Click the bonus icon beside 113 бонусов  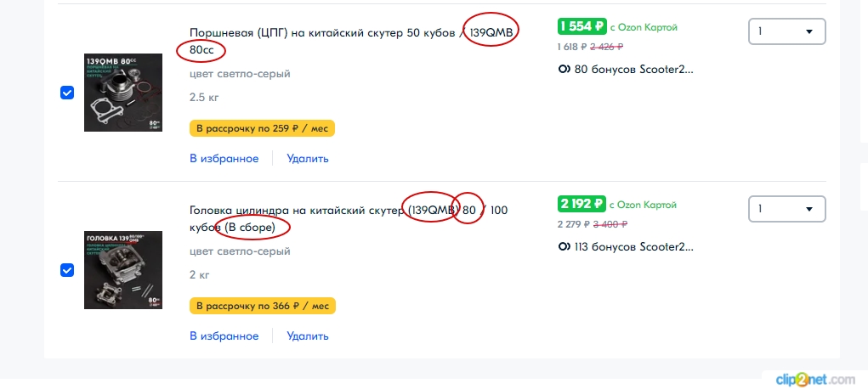[564, 248]
